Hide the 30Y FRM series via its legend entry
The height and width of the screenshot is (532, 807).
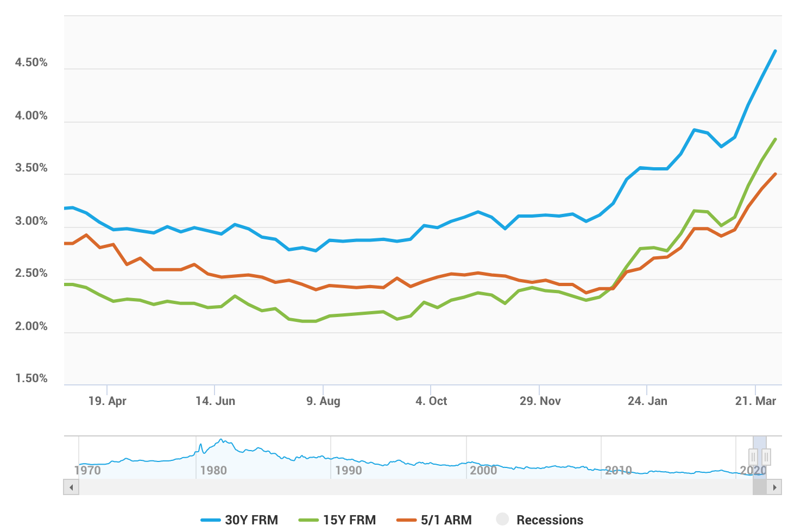click(253, 520)
